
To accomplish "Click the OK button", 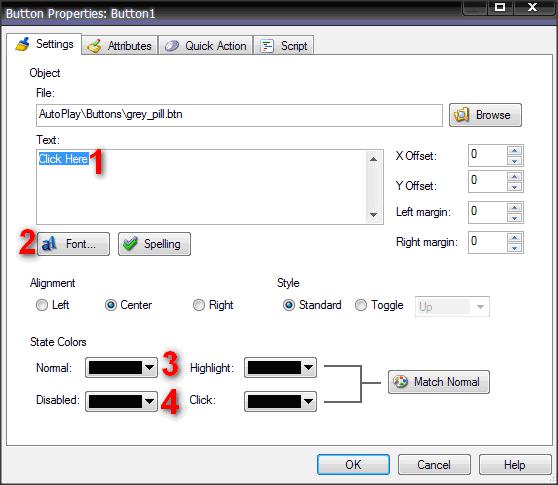I will [353, 465].
